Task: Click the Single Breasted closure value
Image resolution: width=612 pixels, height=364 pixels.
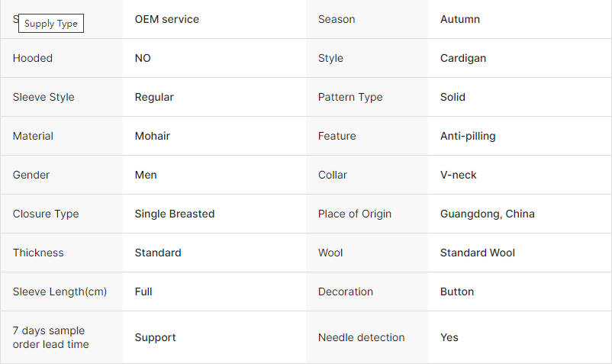Action: [x=175, y=214]
